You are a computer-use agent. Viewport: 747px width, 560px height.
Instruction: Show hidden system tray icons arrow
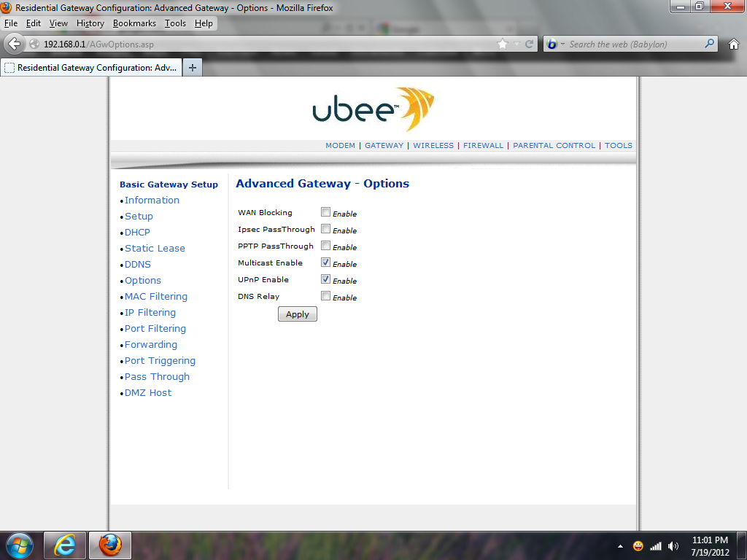pos(620,546)
